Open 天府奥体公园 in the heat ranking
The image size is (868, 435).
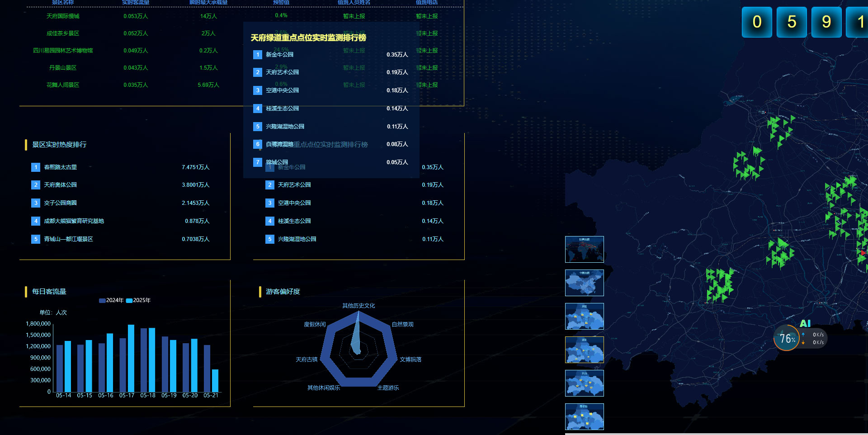pyautogui.click(x=60, y=185)
